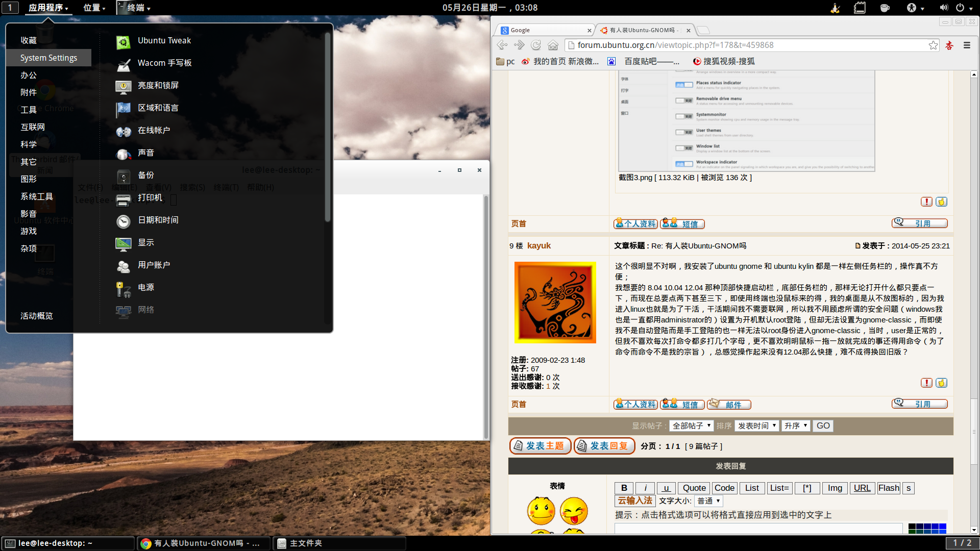The height and width of the screenshot is (551, 980).
Task: Open 百度贴吧 bookmark
Action: pyautogui.click(x=644, y=61)
